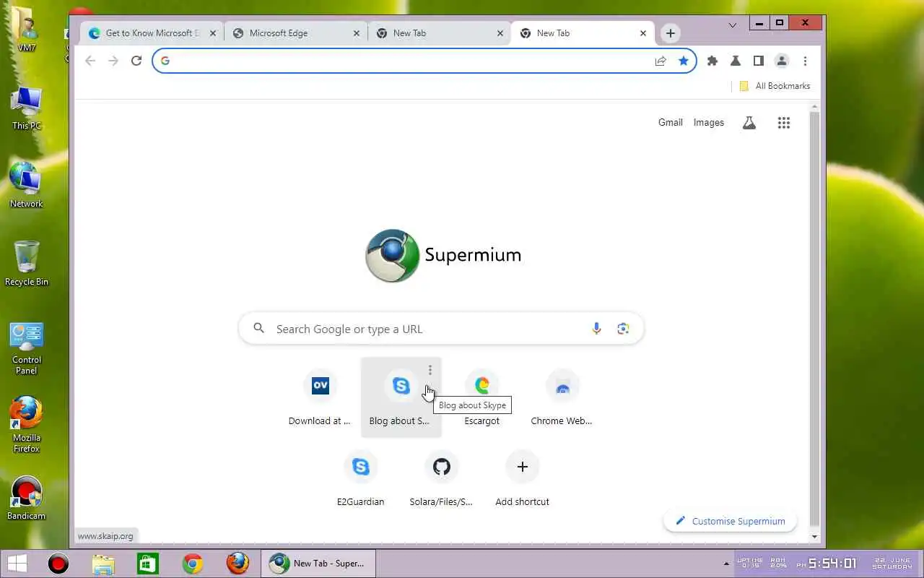
Task: Select the Mozilla Firefox desktop shortcut
Action: coord(27,425)
